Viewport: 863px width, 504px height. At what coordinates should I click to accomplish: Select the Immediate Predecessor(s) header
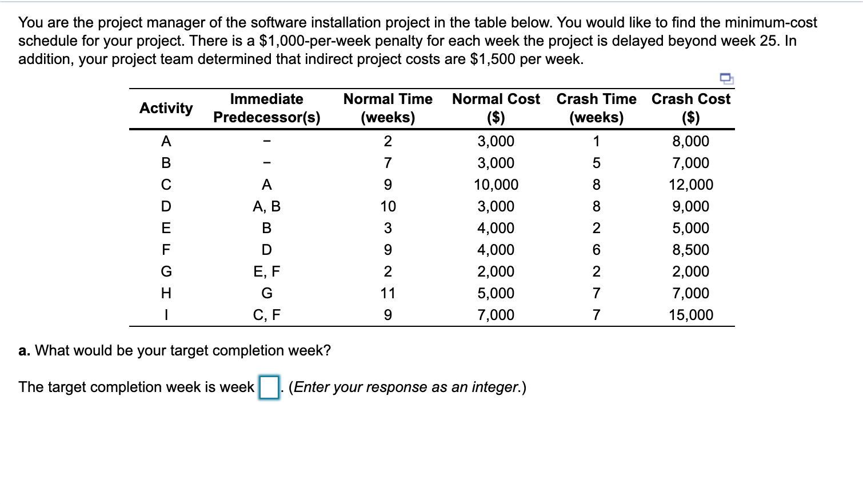pos(266,108)
